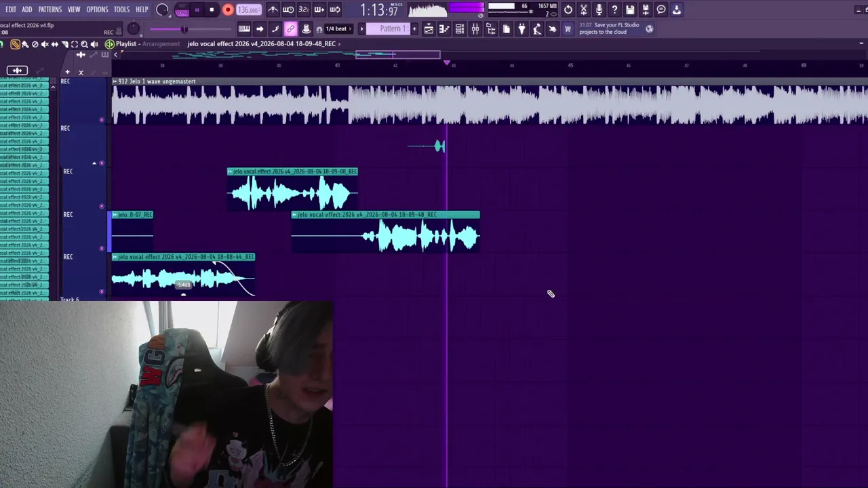
Task: Toggle the highlighted link note-to-channel button
Action: point(291,29)
